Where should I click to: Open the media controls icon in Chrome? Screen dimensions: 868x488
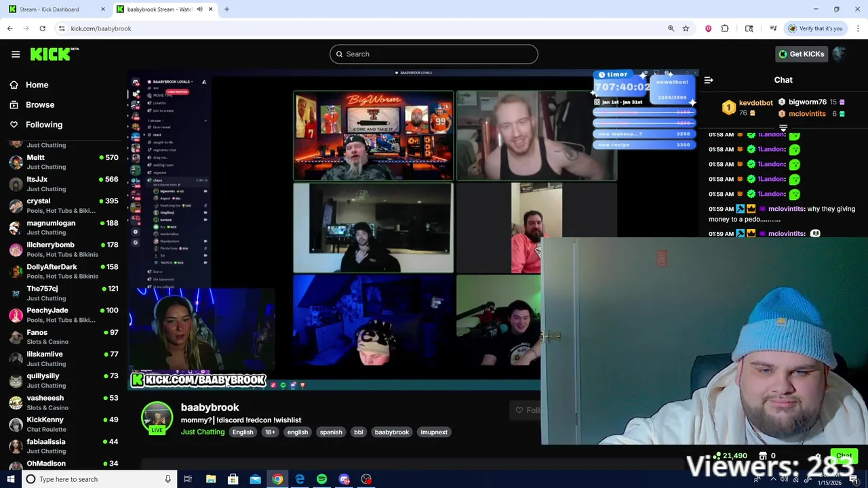[773, 28]
